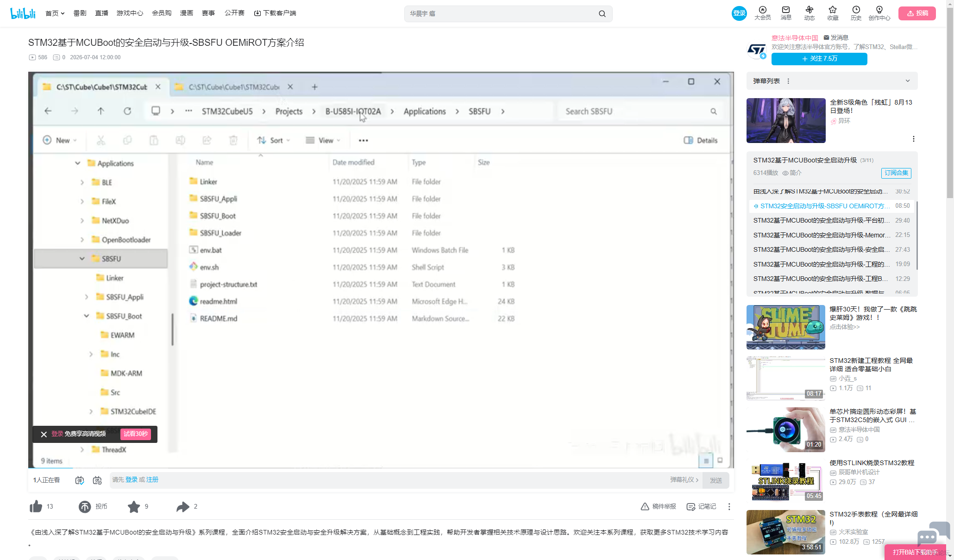Click the 发送 danmaku send button
The image size is (954, 560).
[716, 480]
